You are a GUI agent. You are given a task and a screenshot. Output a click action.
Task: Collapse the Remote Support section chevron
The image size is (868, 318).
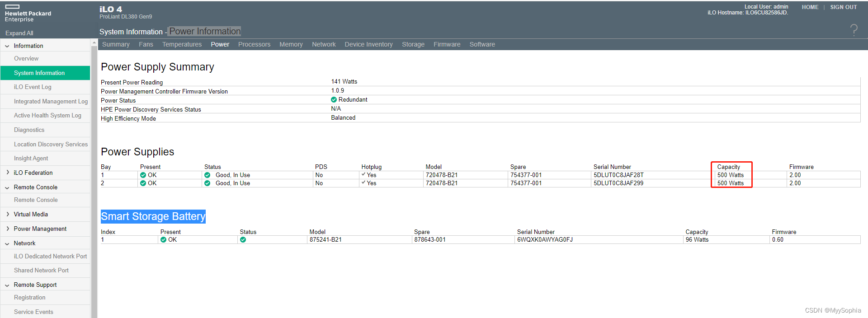click(x=7, y=285)
